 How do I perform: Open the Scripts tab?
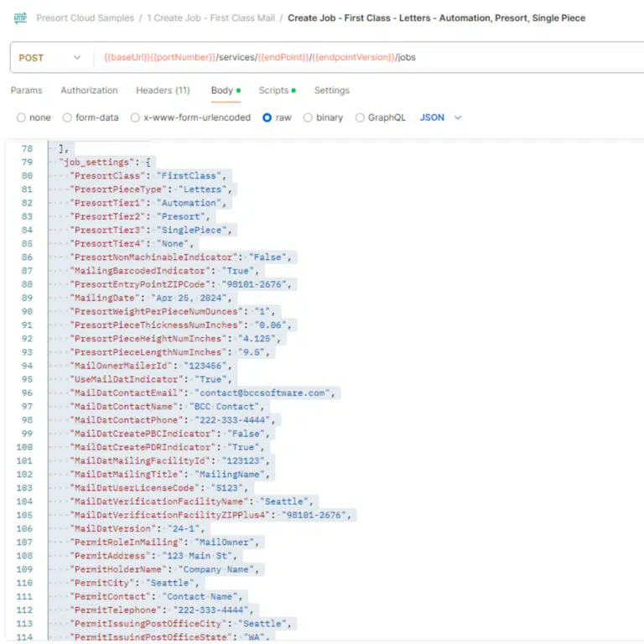(x=274, y=91)
